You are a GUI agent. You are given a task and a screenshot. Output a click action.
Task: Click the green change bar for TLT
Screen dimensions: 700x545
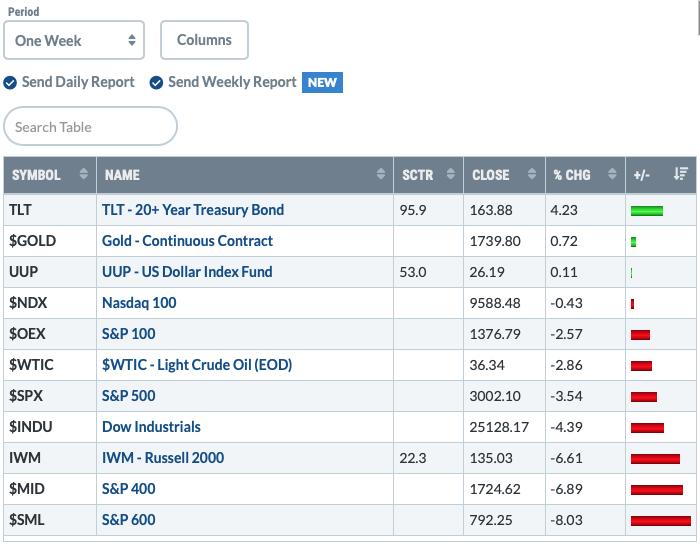pyautogui.click(x=647, y=211)
